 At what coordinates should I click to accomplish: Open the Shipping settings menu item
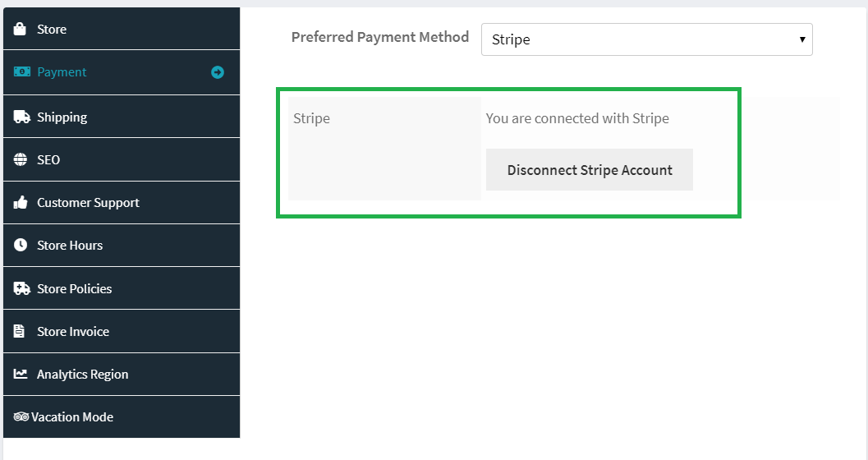pyautogui.click(x=62, y=117)
